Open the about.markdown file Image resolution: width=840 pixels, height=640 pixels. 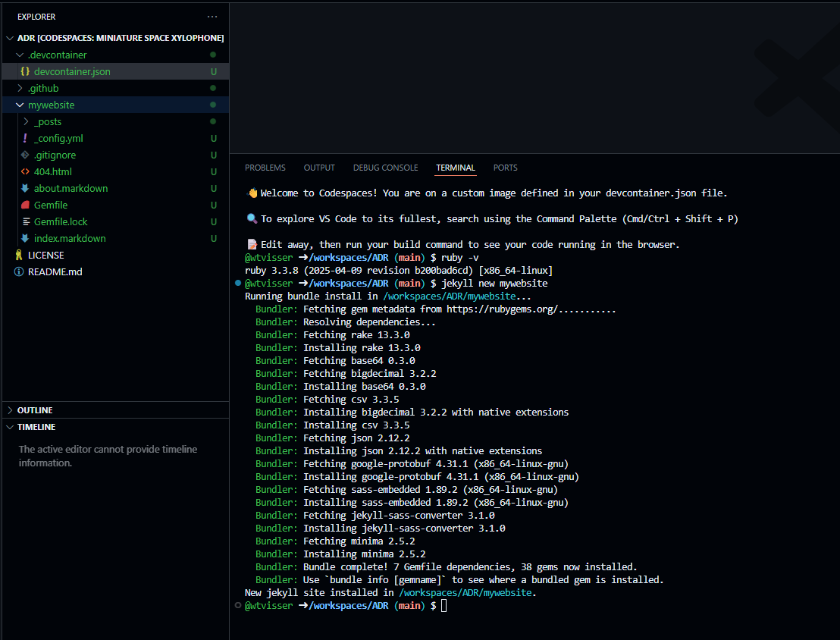tap(71, 188)
